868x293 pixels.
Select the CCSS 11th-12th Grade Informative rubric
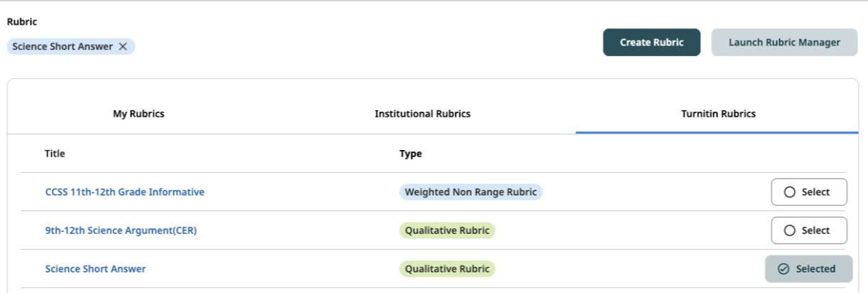point(809,192)
